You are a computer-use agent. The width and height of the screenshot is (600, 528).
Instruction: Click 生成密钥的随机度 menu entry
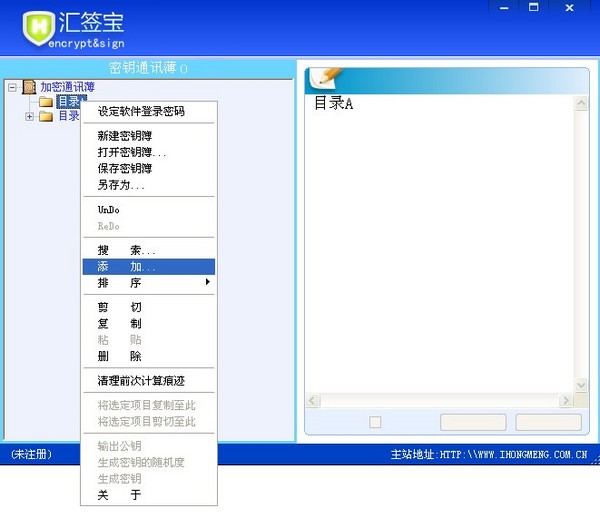[x=149, y=463]
